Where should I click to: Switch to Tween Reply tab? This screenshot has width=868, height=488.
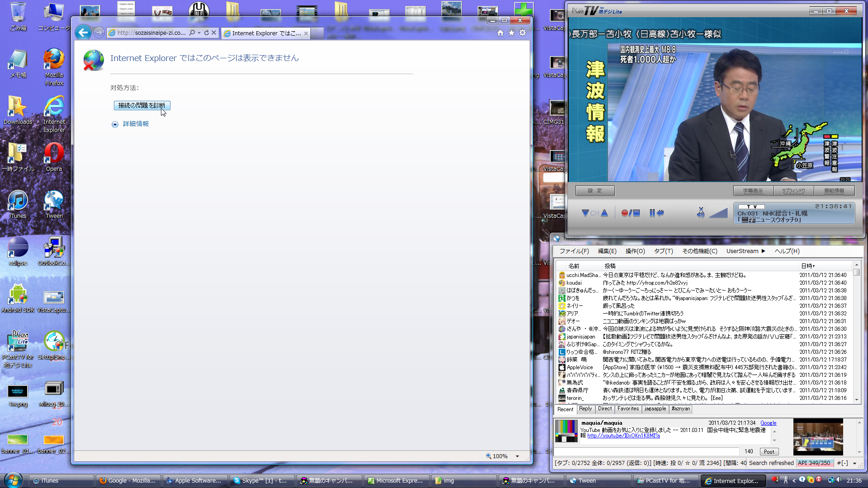coord(585,409)
